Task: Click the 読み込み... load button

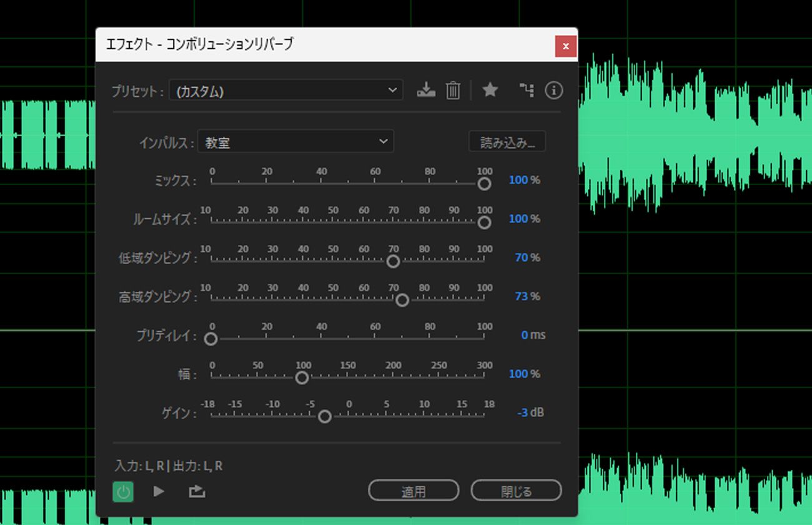Action: [507, 142]
